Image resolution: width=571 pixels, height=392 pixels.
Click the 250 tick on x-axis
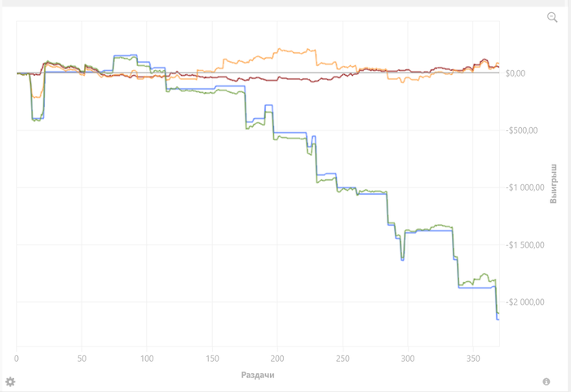[x=343, y=358]
